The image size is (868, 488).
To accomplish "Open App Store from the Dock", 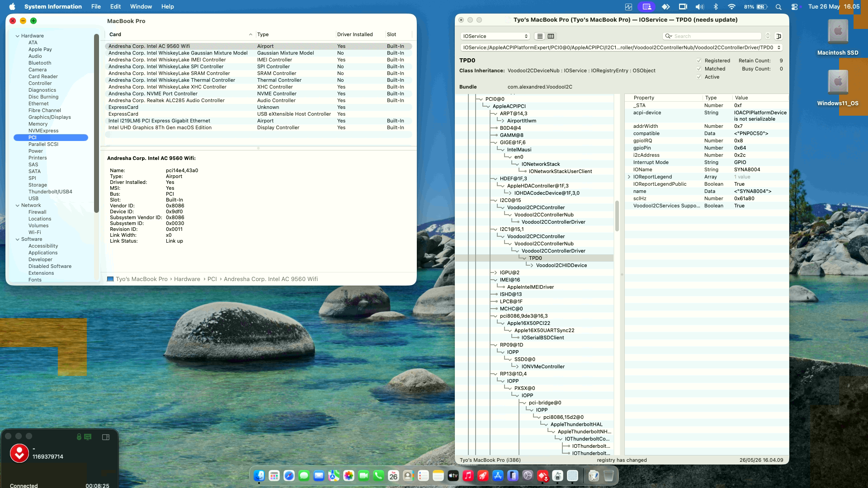I will point(498,475).
